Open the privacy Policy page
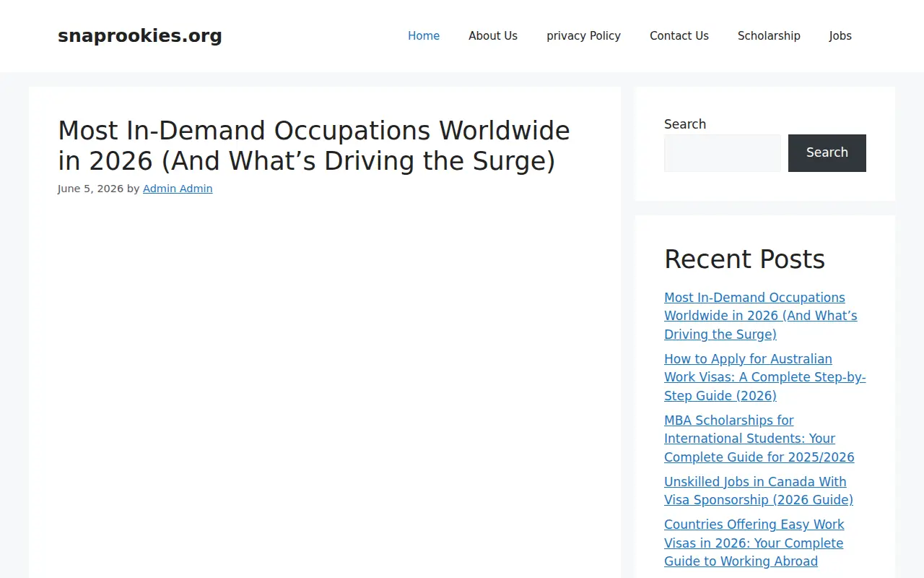 [583, 36]
